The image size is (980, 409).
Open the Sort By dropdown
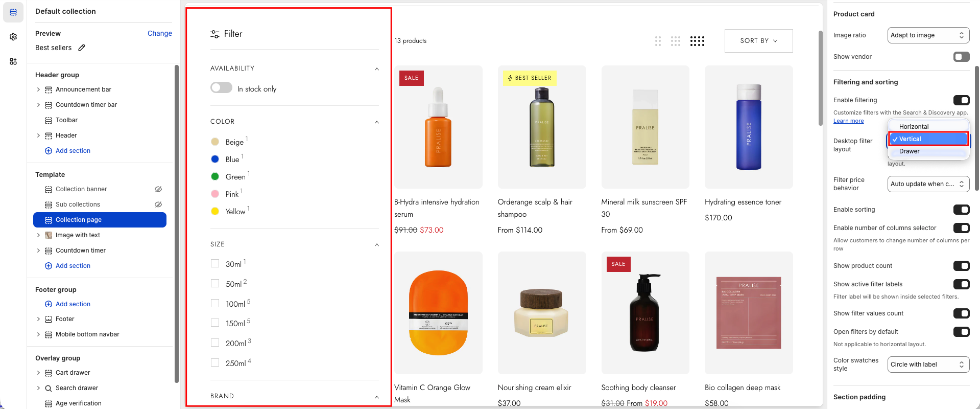pyautogui.click(x=758, y=41)
